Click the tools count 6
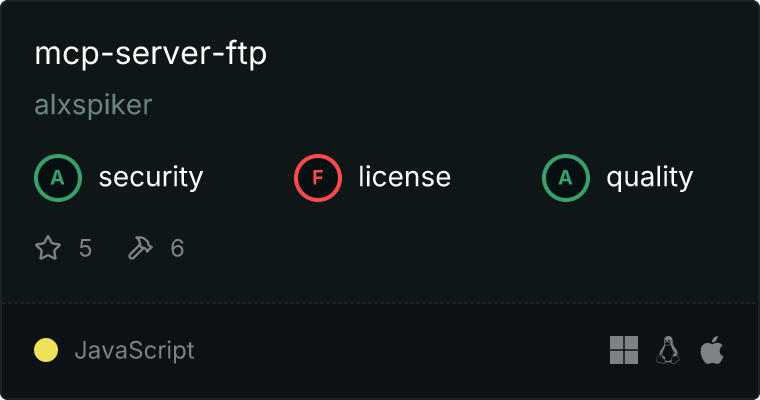 [x=177, y=248]
